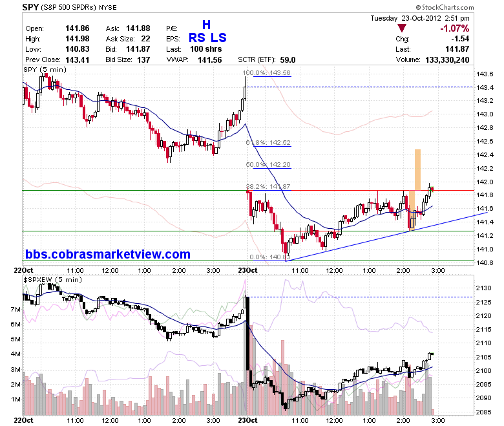Click the blue RS annotation label
This screenshot has height=426, width=504.
[196, 38]
